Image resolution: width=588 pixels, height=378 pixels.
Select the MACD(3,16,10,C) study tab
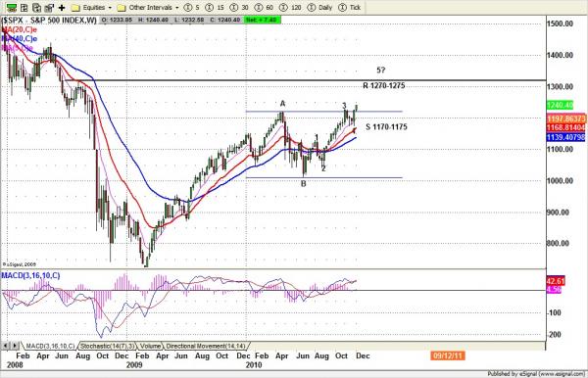point(50,346)
